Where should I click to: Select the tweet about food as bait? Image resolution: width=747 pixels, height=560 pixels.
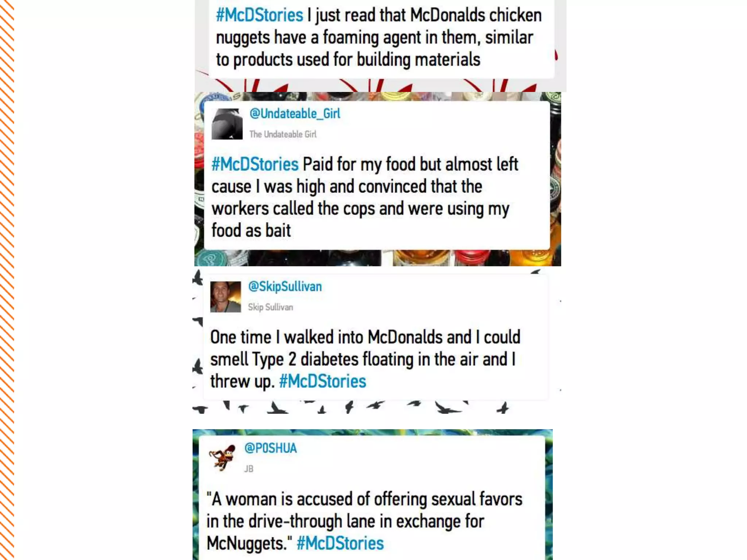pyautogui.click(x=365, y=198)
